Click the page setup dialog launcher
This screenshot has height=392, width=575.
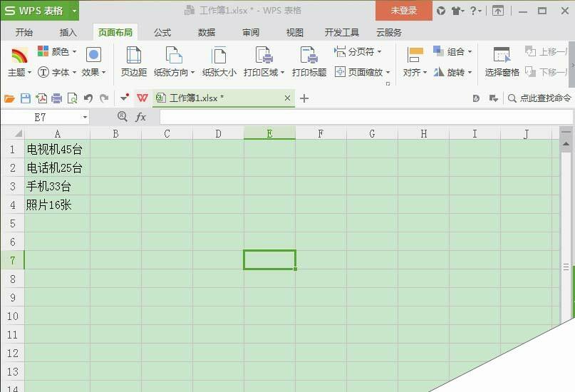point(388,83)
